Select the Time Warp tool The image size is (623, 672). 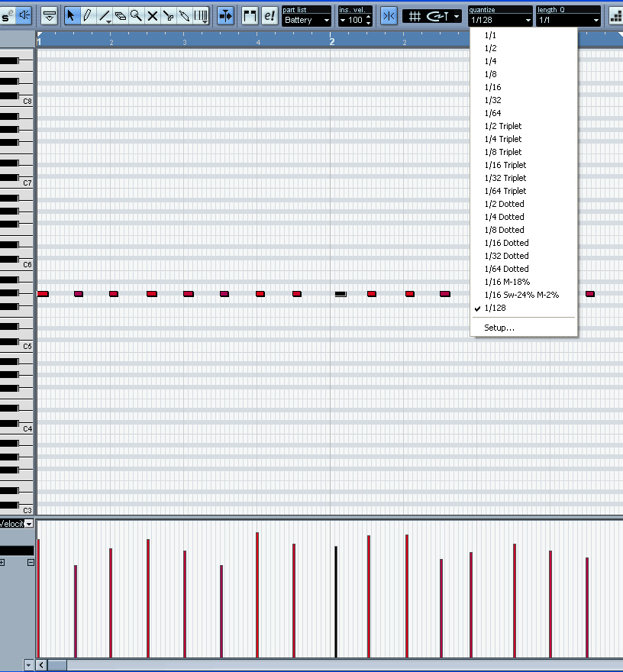click(201, 16)
